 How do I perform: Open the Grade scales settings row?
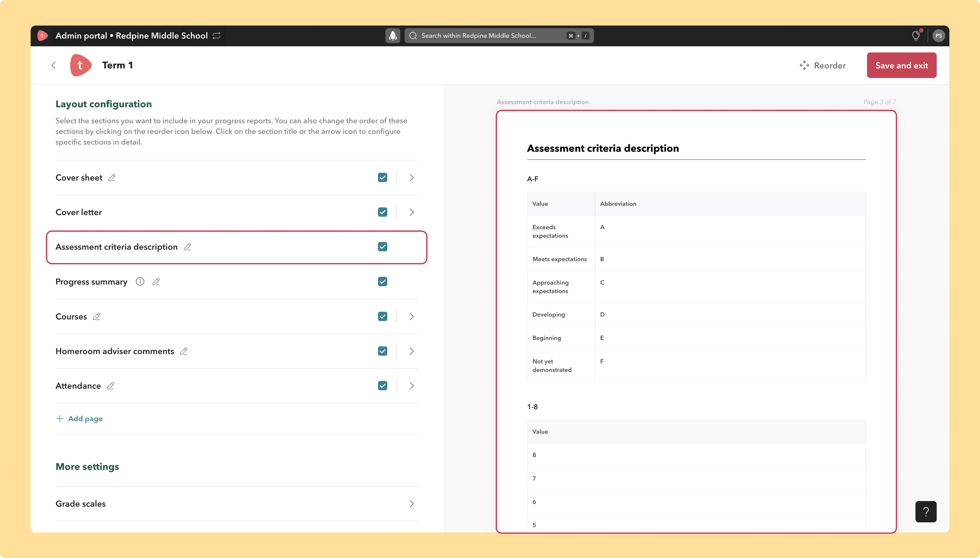[x=237, y=504]
